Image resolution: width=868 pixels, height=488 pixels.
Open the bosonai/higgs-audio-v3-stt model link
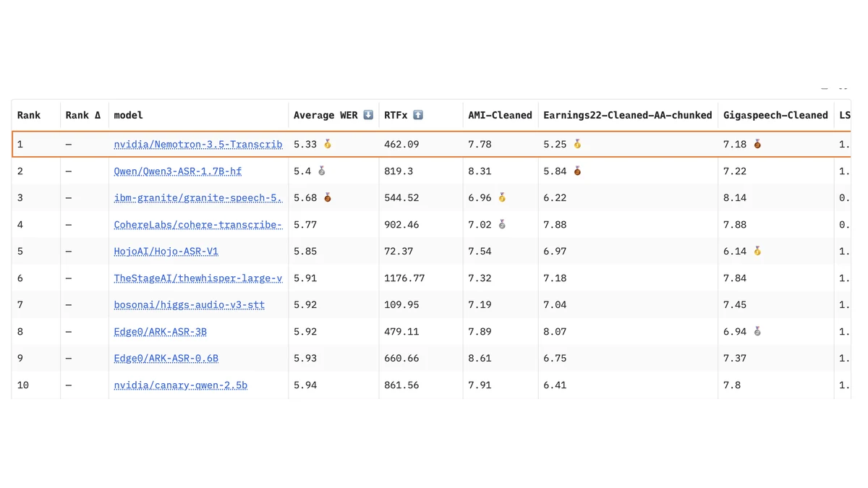(190, 304)
